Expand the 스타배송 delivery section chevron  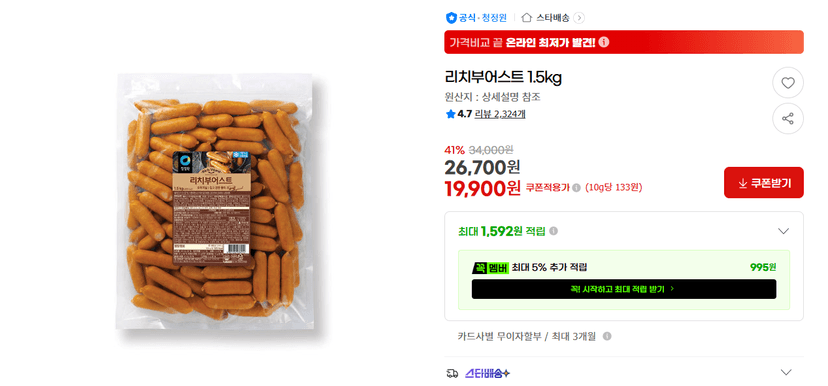[786, 372]
